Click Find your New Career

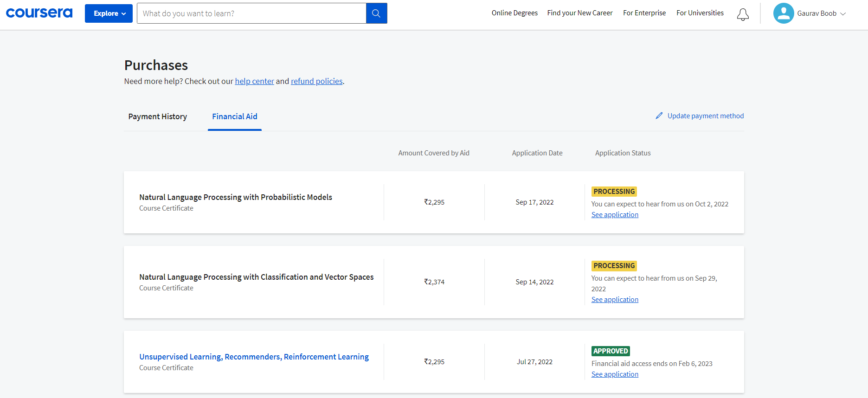[580, 13]
